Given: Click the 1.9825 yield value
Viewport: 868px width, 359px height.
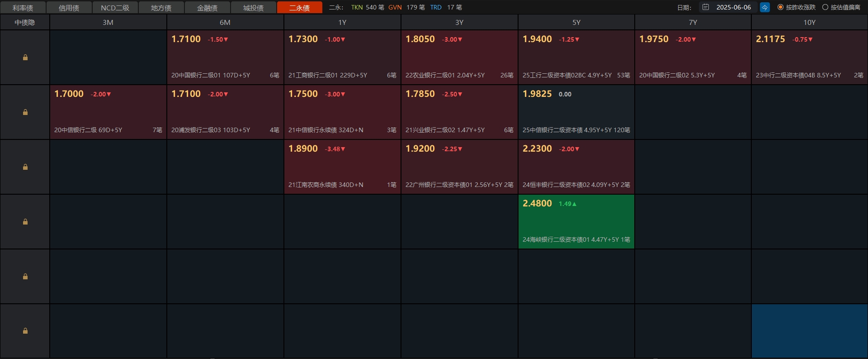Looking at the screenshot, I should [537, 94].
